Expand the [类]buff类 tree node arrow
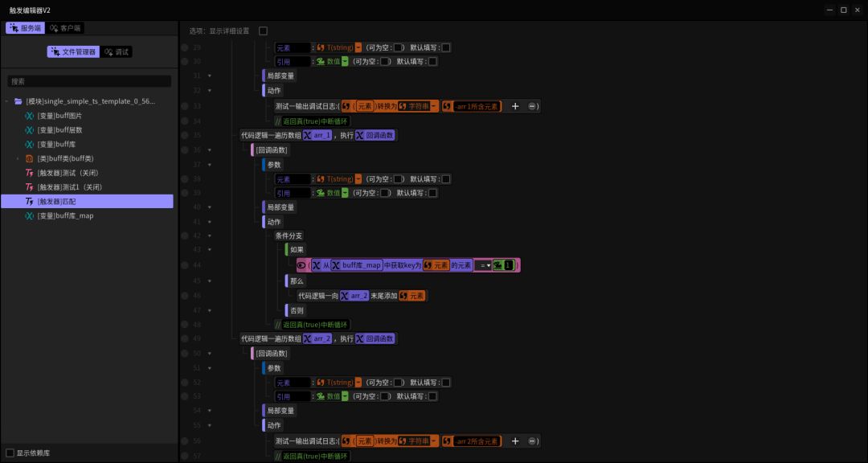 click(x=18, y=159)
